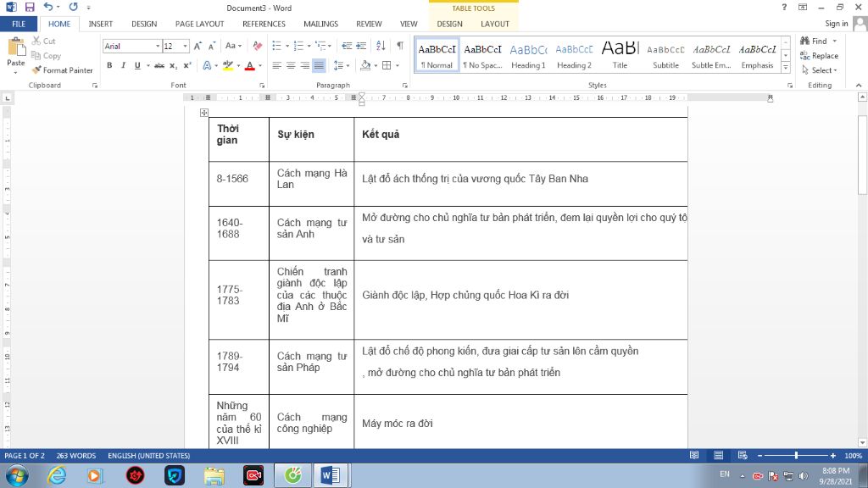
Task: Switch to the REFERENCES tab
Action: [x=264, y=24]
